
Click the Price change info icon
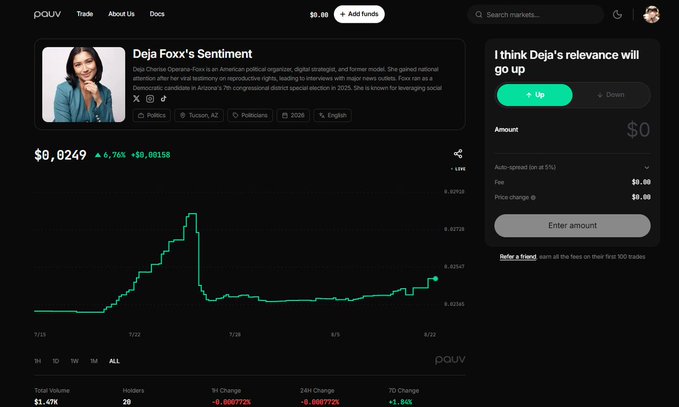pos(533,197)
